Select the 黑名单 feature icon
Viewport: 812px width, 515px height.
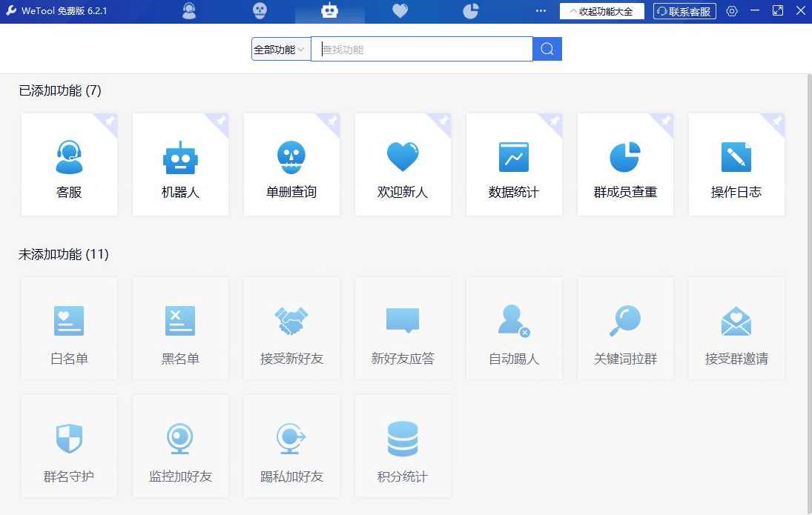(x=180, y=319)
